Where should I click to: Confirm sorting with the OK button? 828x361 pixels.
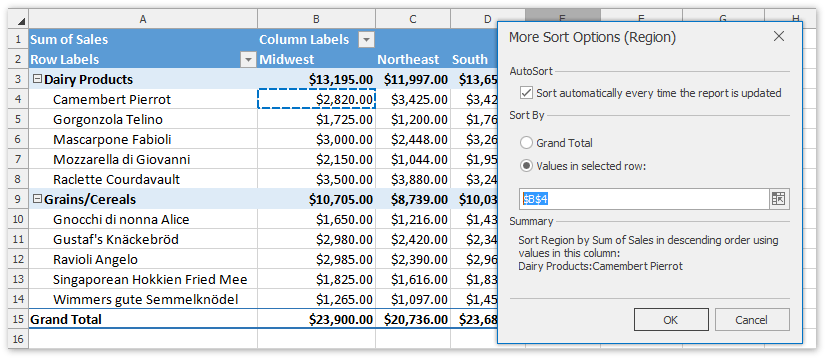pyautogui.click(x=671, y=320)
